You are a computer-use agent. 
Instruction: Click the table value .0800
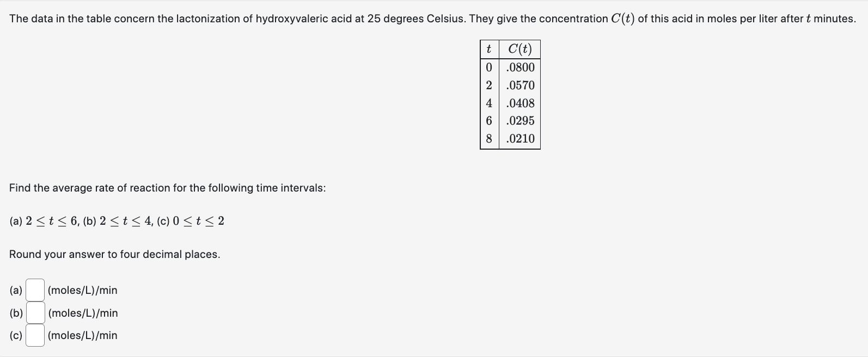coord(519,67)
